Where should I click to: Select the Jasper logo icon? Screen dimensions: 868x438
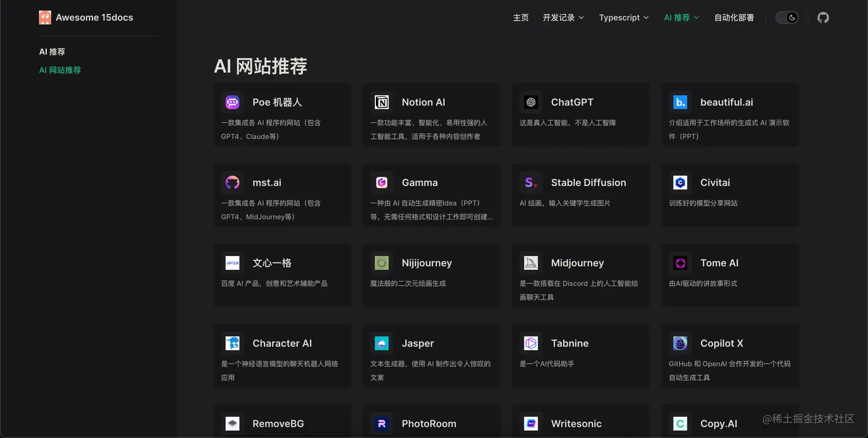tap(381, 343)
